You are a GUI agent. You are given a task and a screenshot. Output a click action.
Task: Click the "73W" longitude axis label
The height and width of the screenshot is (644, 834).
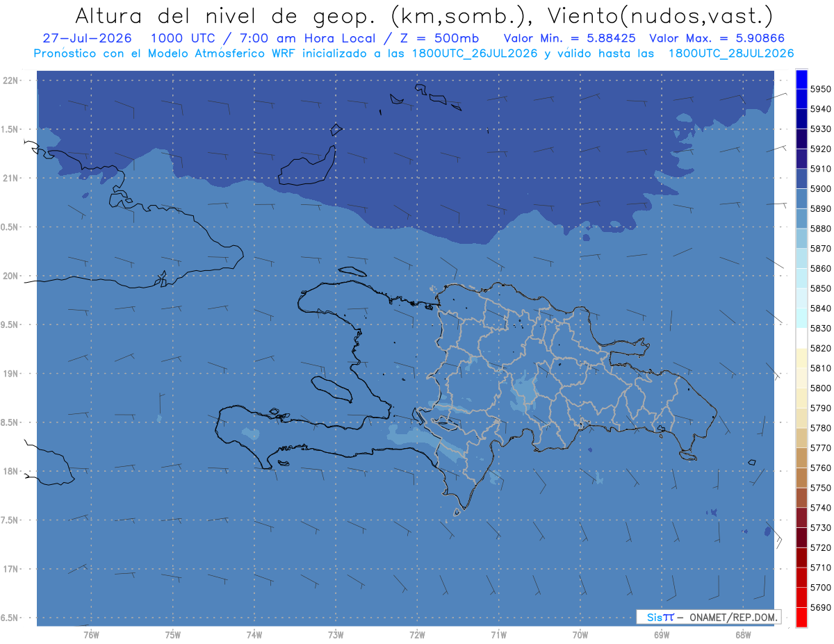(x=336, y=634)
